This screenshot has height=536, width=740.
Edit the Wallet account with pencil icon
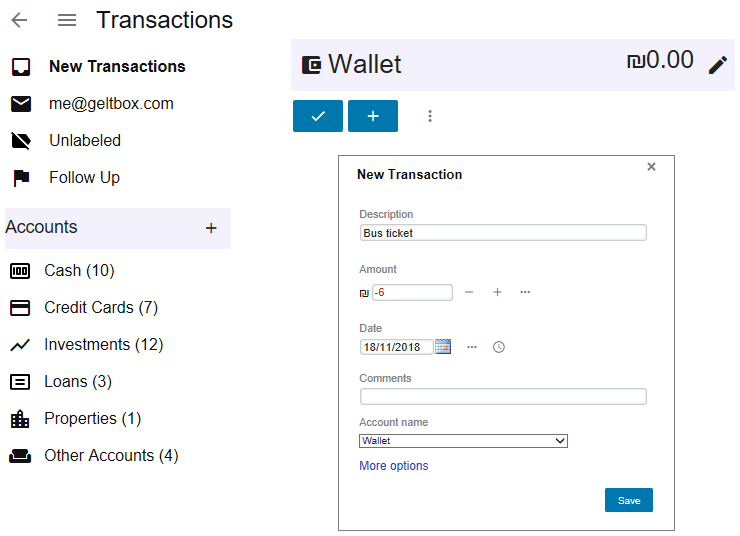click(718, 65)
